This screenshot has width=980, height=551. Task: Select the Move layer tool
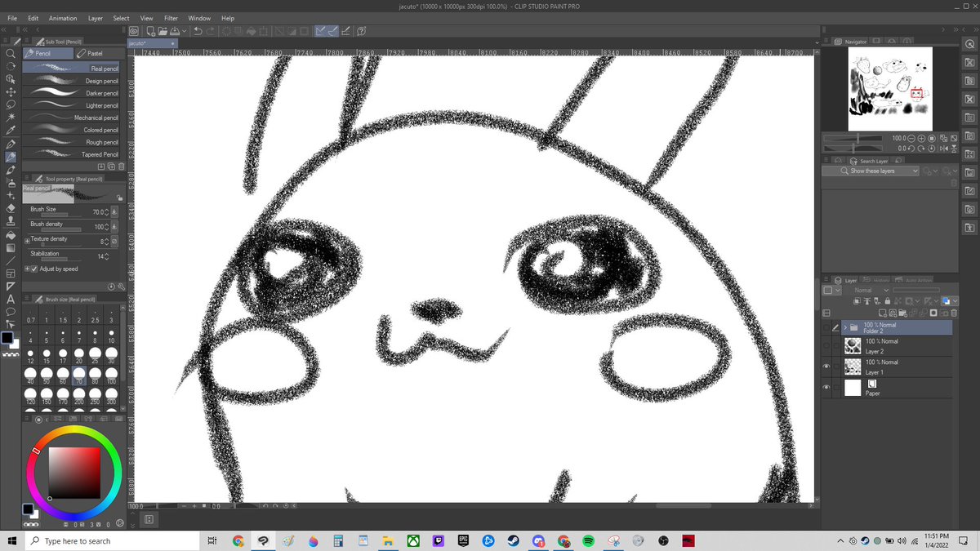tap(11, 92)
